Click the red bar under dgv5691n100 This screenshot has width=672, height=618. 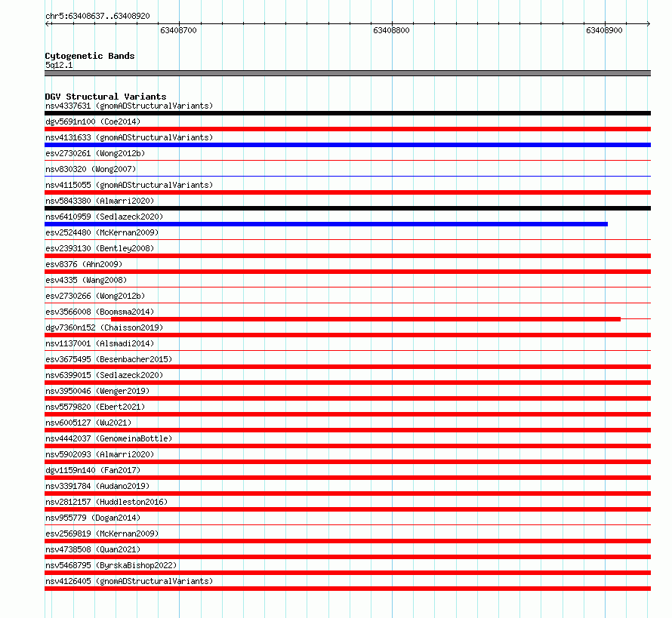[347, 129]
